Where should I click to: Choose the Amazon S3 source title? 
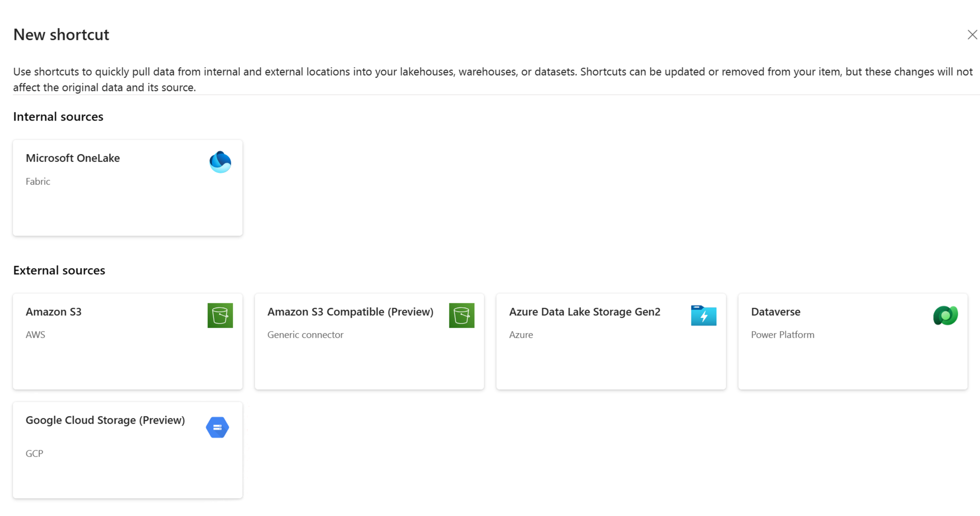click(54, 312)
